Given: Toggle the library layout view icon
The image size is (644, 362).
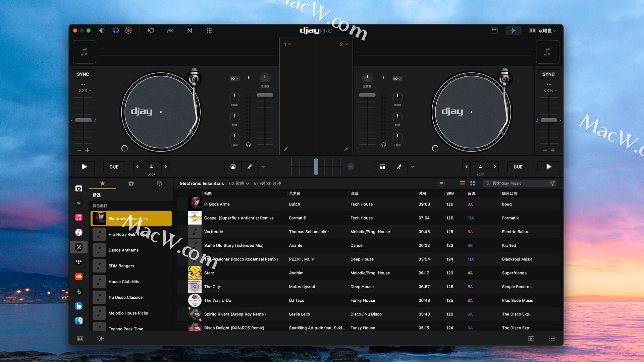Looking at the screenshot, I should pyautogui.click(x=494, y=31).
